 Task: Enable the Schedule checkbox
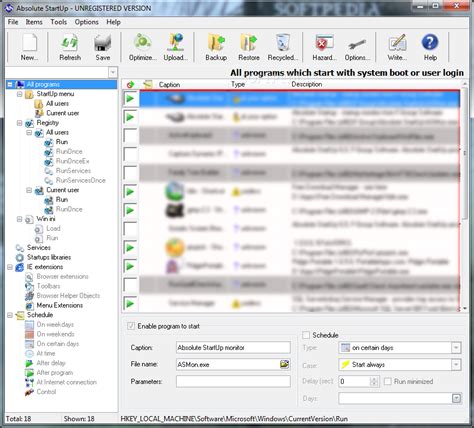306,335
